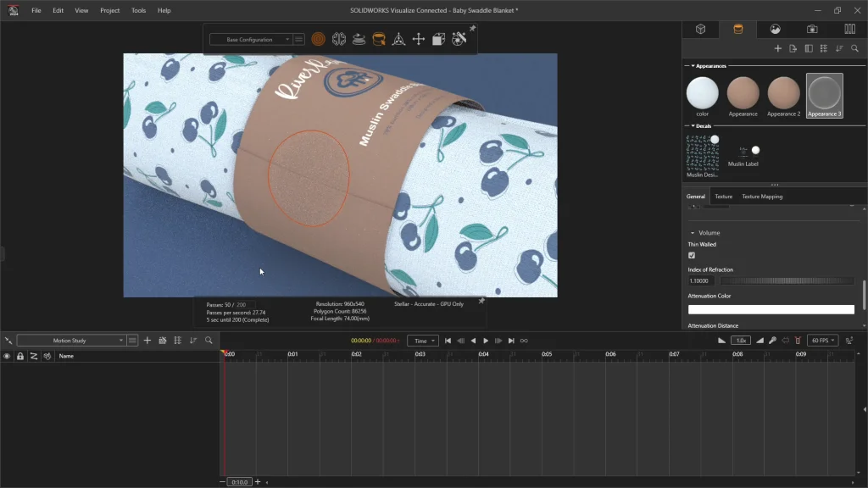Switch to the Scenes tab icon
868x488 pixels.
click(775, 29)
